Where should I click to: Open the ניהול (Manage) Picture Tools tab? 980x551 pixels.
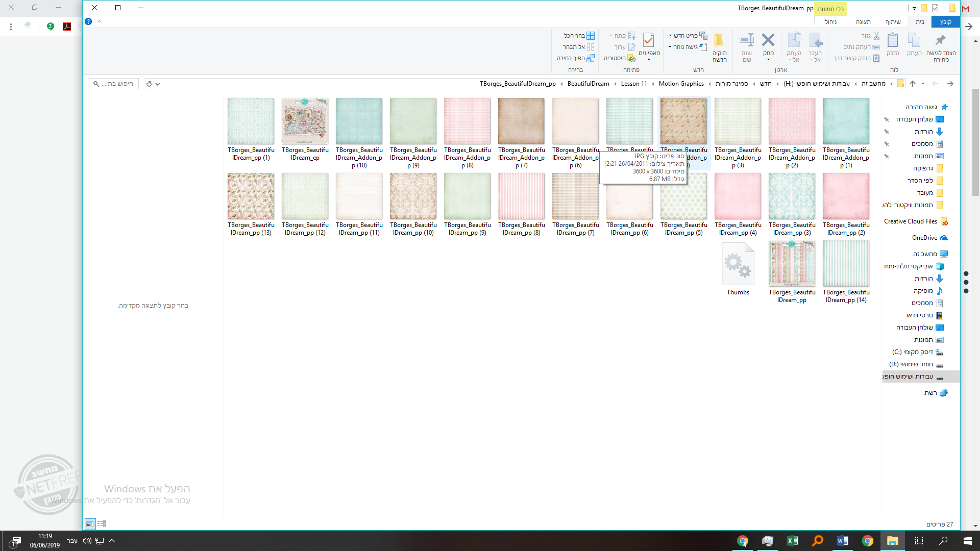[831, 22]
